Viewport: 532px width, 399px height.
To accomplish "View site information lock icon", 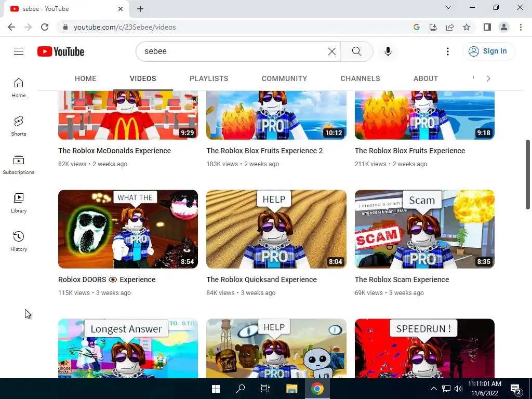I will [65, 27].
